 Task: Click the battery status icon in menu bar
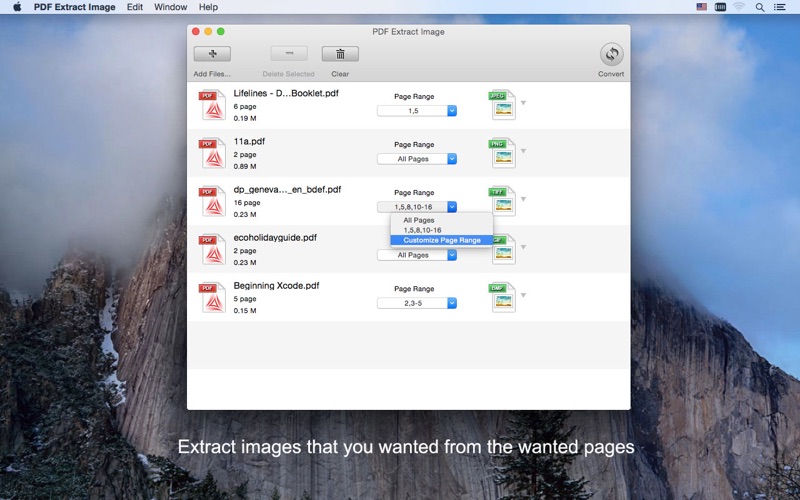[x=720, y=7]
